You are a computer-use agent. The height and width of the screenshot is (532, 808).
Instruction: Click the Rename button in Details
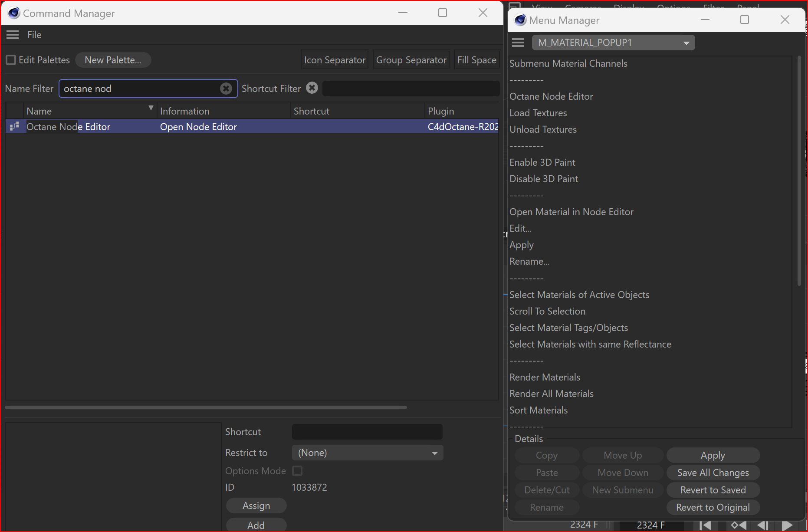547,507
